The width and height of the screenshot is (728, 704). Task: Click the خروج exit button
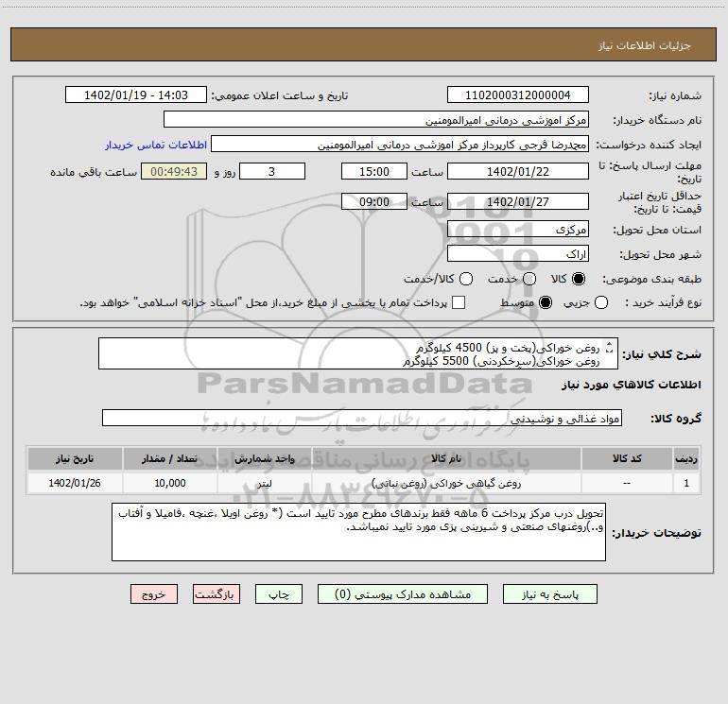point(154,594)
